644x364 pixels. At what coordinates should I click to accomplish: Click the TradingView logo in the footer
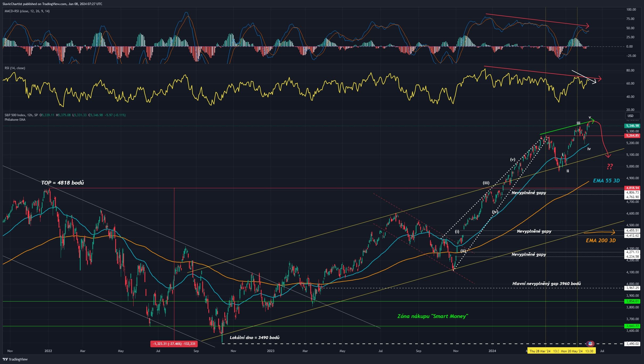pyautogui.click(x=15, y=359)
